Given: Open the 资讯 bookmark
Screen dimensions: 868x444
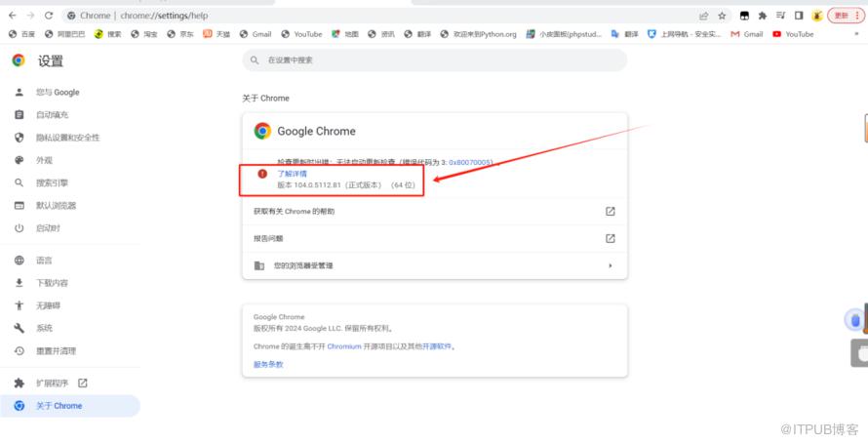Looking at the screenshot, I should click(x=381, y=34).
